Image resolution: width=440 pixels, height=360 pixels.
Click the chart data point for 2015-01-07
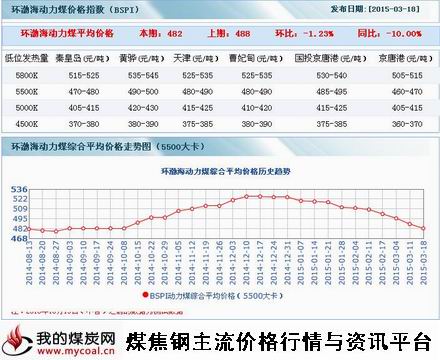tap(301, 201)
